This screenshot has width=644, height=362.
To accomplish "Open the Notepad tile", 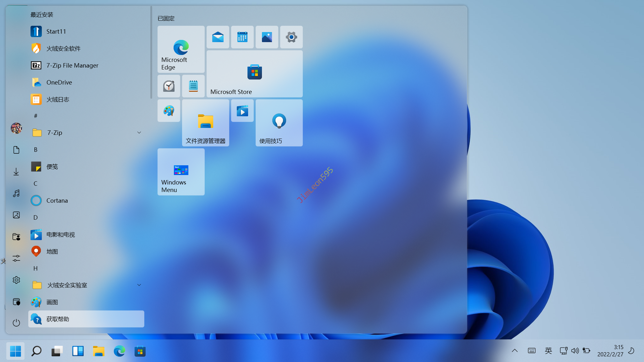I will 193,86.
